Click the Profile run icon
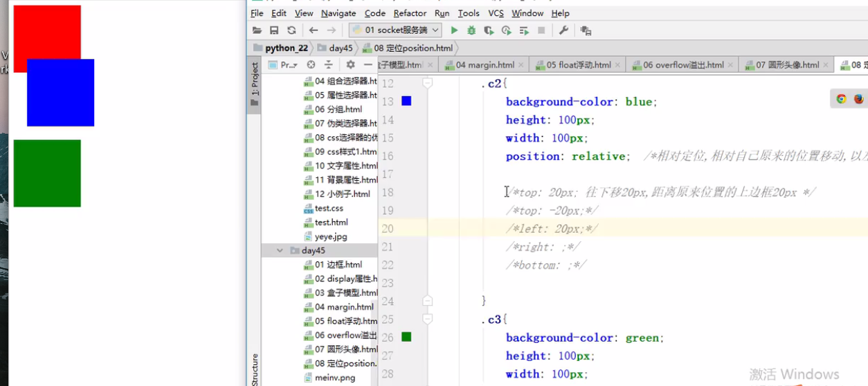Image resolution: width=868 pixels, height=386 pixels. point(506,30)
